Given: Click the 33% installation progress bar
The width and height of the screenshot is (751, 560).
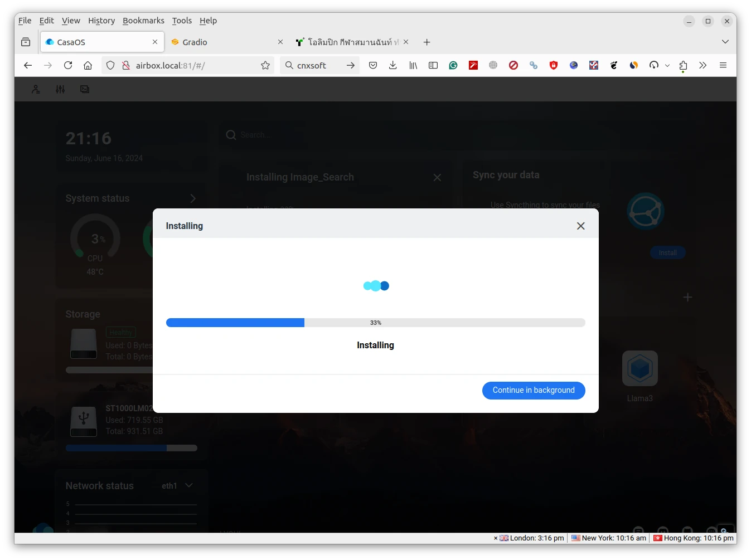Looking at the screenshot, I should [375, 323].
